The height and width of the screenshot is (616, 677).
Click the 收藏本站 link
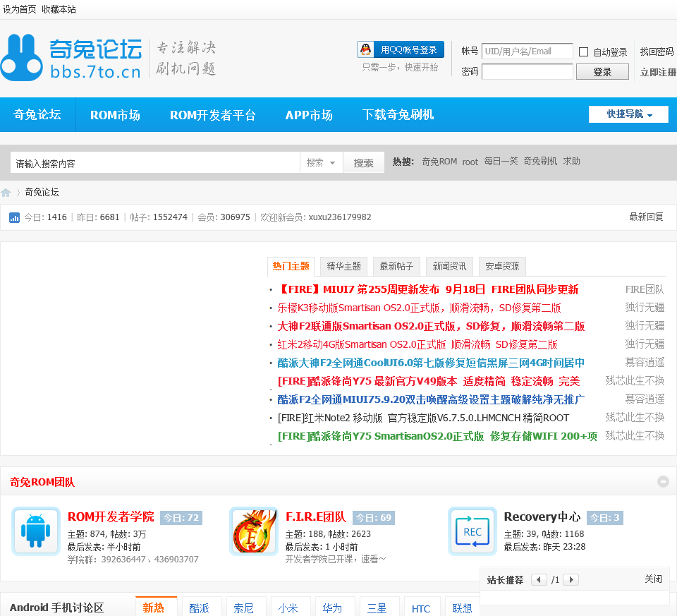[59, 9]
